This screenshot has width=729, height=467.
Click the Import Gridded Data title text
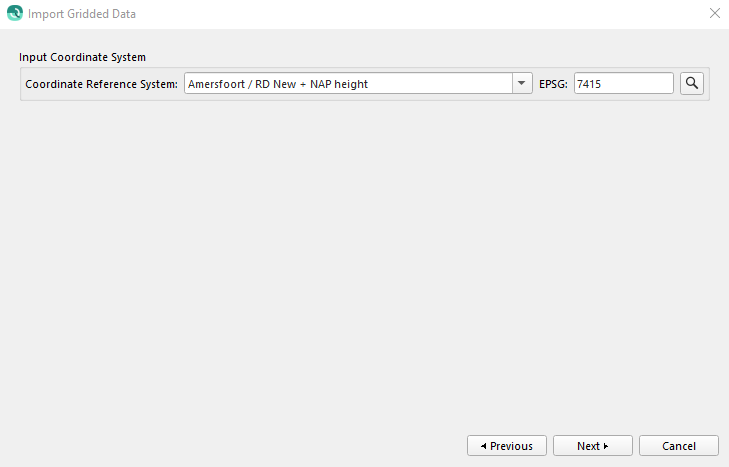tap(82, 14)
